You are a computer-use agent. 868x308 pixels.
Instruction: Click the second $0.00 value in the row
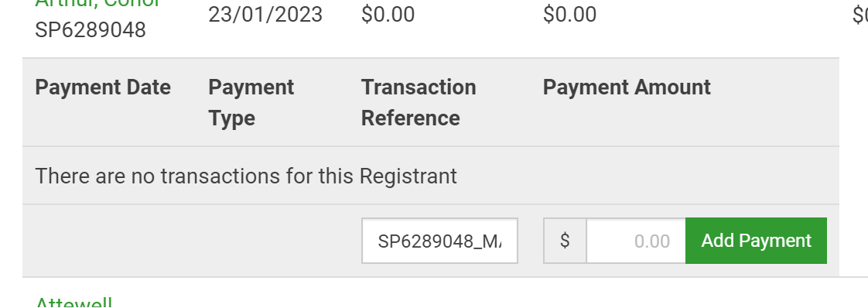click(x=569, y=15)
